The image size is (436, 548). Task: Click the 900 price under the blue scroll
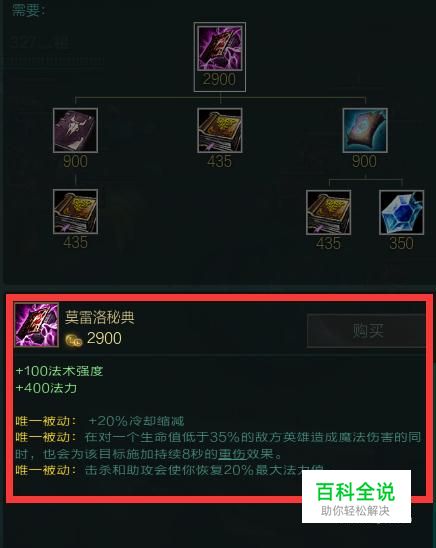pyautogui.click(x=364, y=161)
